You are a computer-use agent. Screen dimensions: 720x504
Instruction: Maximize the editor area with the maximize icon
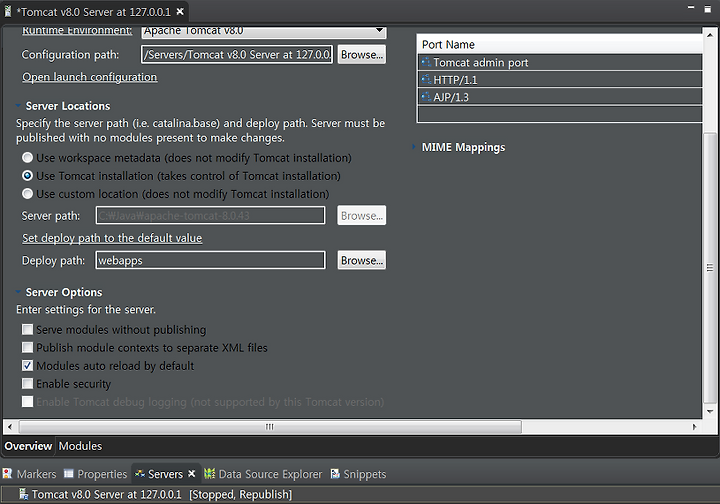(x=708, y=9)
